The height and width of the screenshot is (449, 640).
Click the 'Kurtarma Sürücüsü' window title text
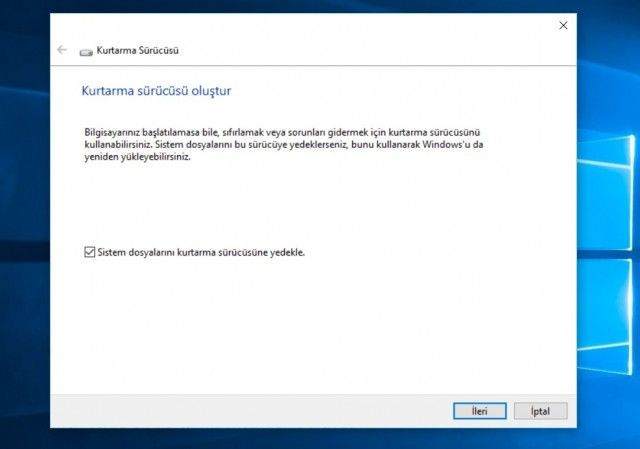[137, 50]
